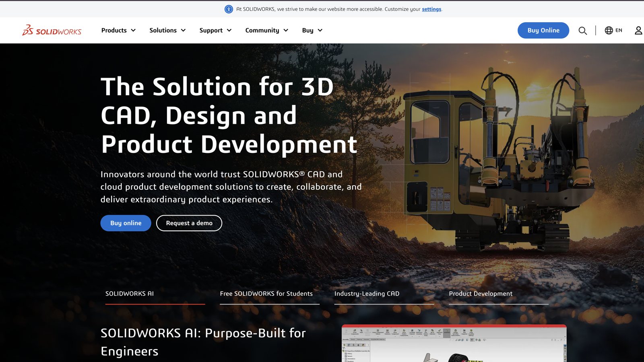Click the 'SOLIDWORKS AI: Purpose-Built for Engineers' heading

point(203,342)
